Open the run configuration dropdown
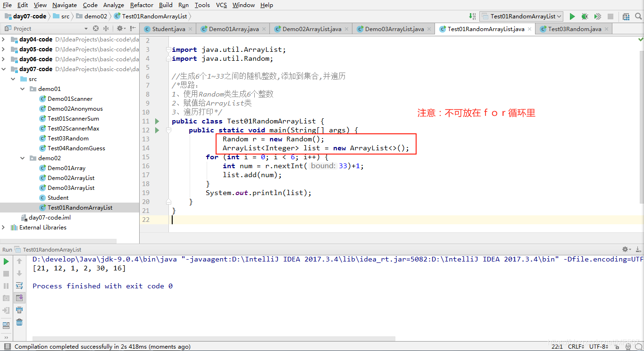The height and width of the screenshot is (351, 644). (522, 16)
